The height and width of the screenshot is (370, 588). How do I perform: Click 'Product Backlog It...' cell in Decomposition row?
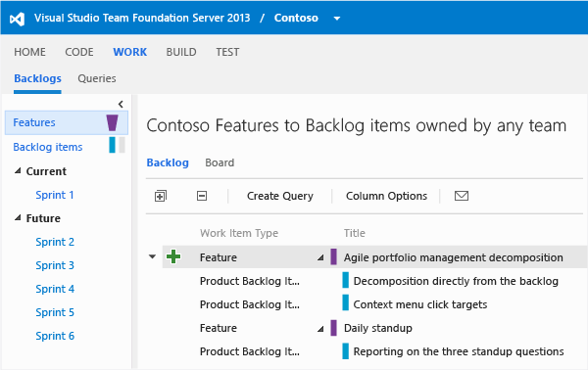(250, 281)
